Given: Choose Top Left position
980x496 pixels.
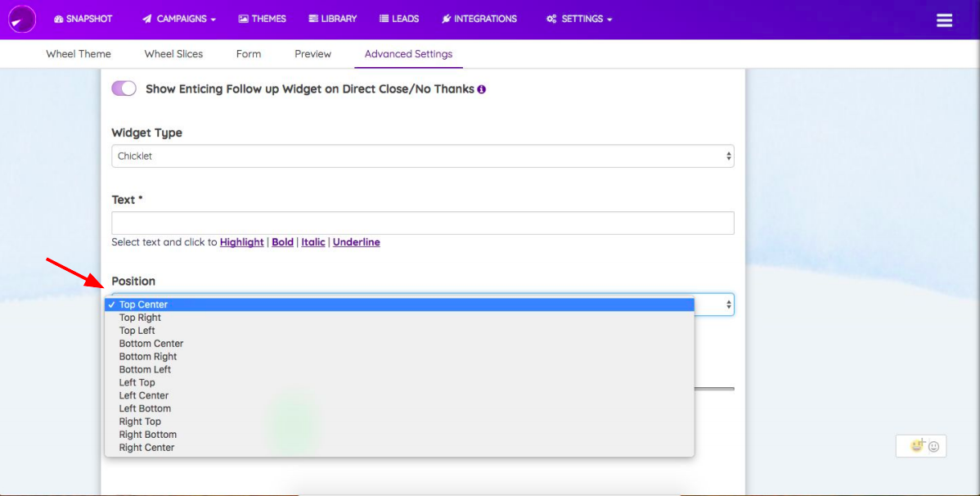Looking at the screenshot, I should pyautogui.click(x=400, y=330).
